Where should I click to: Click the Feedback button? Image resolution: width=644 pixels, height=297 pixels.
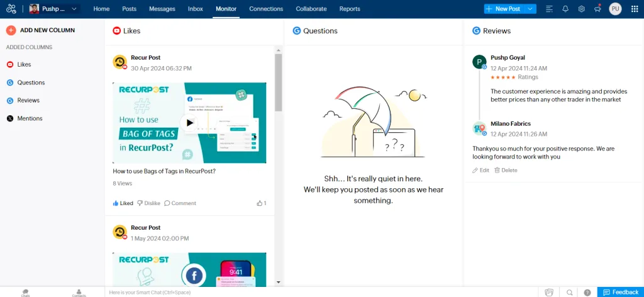point(621,292)
